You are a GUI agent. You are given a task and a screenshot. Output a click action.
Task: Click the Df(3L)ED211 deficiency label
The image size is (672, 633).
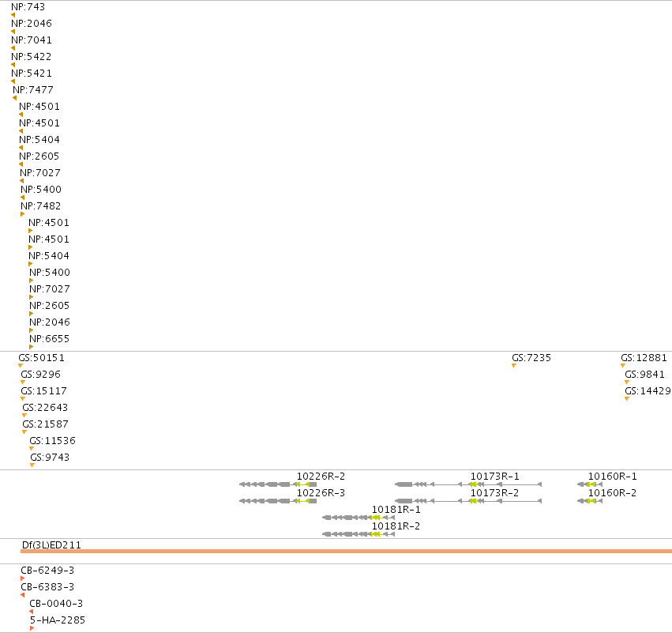click(51, 545)
